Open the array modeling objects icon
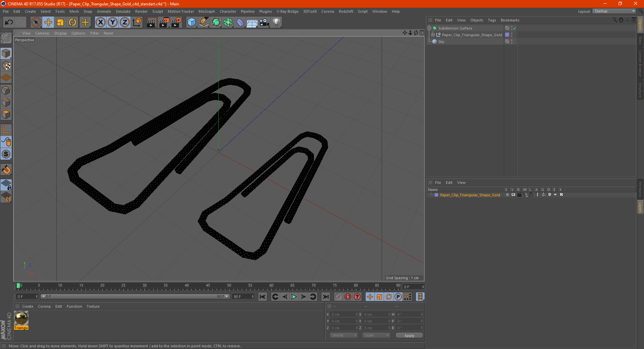This screenshot has width=644, height=349. pos(228,22)
